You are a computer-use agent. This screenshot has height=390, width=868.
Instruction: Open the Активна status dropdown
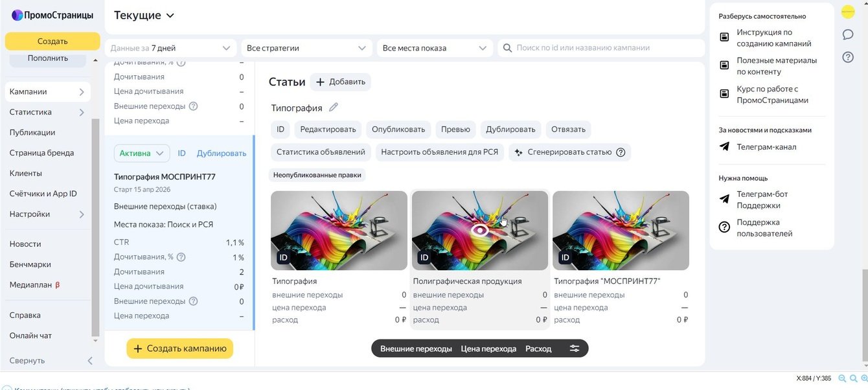coord(142,154)
